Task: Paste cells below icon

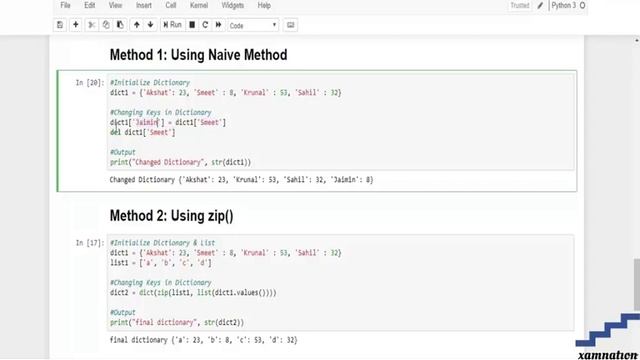Action: click(x=120, y=25)
